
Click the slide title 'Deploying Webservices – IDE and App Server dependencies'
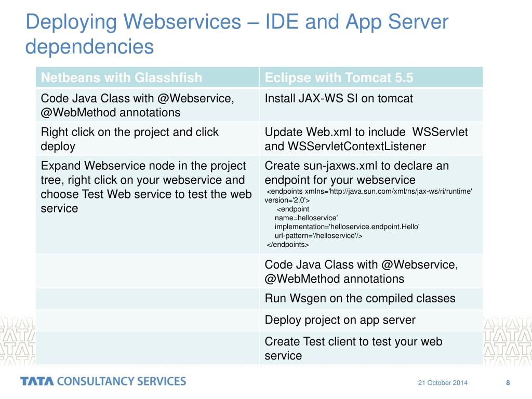(237, 34)
